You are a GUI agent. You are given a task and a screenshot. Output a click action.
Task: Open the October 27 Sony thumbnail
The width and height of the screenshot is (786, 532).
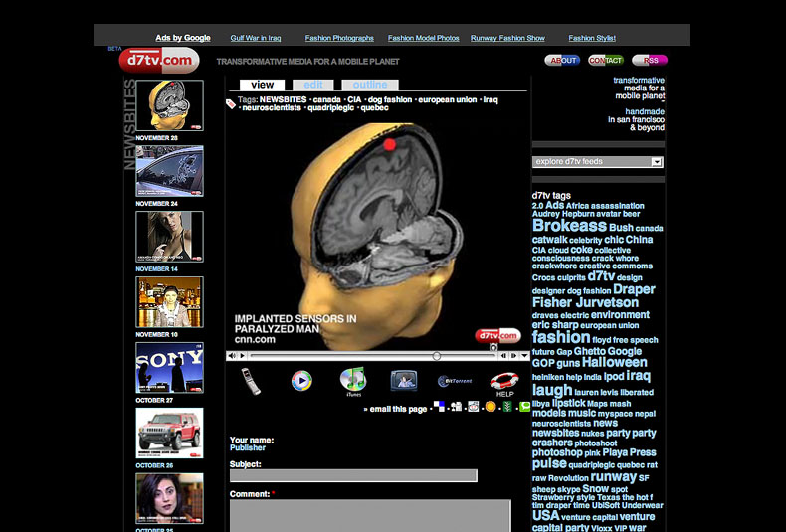coord(169,368)
